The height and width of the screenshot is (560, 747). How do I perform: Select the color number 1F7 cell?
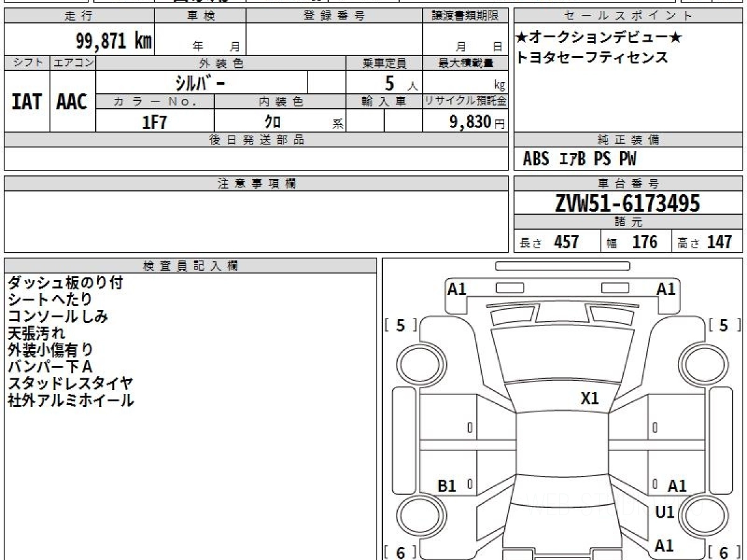(155, 122)
